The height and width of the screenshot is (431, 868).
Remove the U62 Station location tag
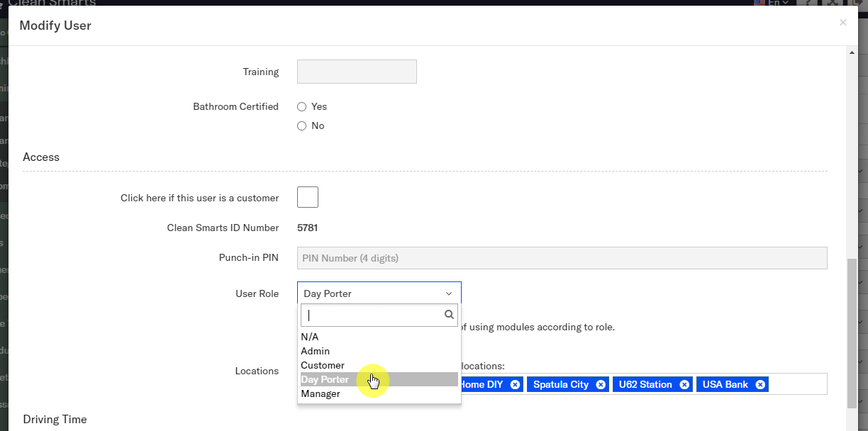click(684, 384)
